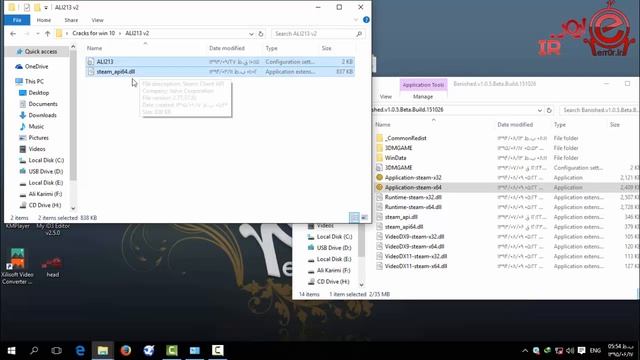Open Xilisoft Video Converter desktop shortcut
This screenshot has height=360, width=640.
click(x=17, y=266)
